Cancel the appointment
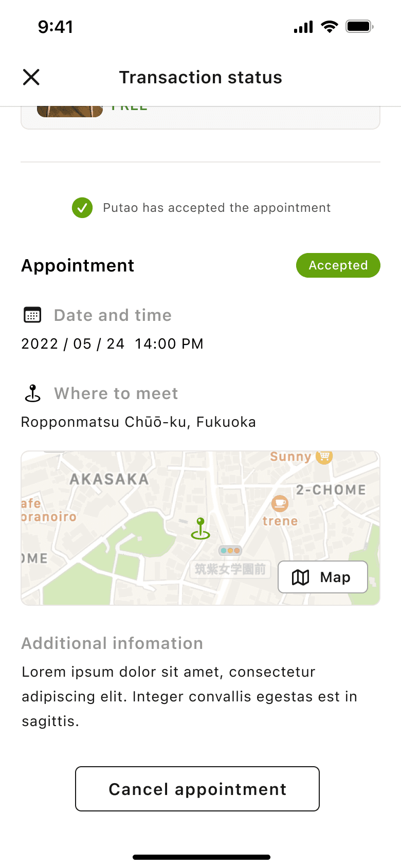The image size is (401, 868). pyautogui.click(x=197, y=789)
